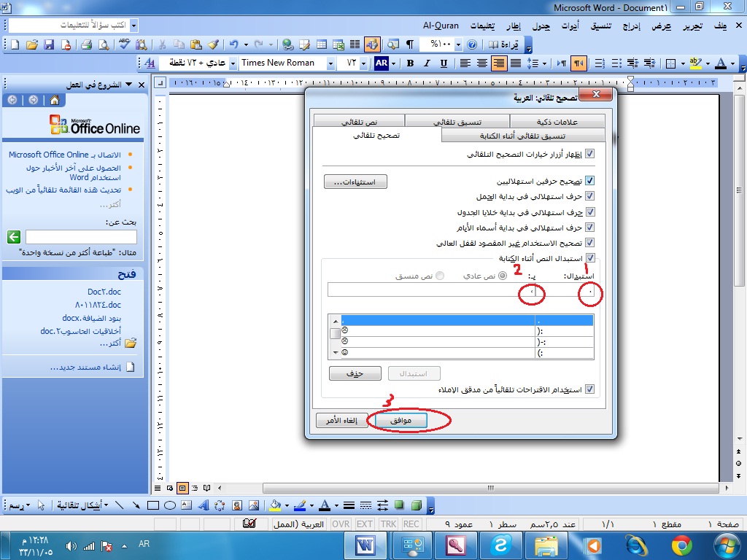Screen dimensions: 747x560
Task: Open the 'ملف' File menu
Action: click(x=720, y=26)
